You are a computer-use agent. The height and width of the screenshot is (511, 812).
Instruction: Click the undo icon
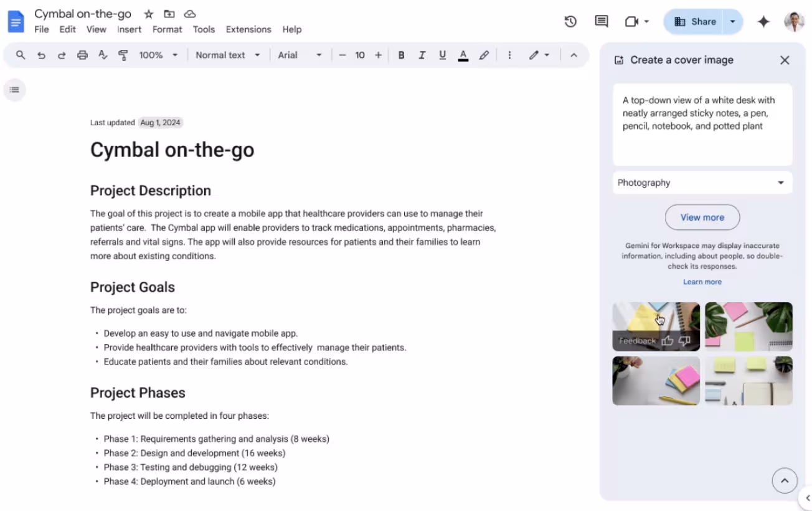point(41,55)
